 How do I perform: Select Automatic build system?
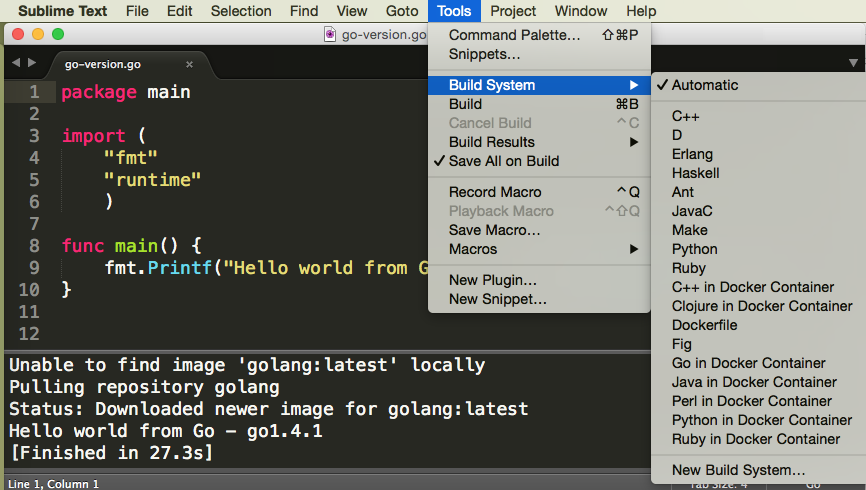point(759,85)
